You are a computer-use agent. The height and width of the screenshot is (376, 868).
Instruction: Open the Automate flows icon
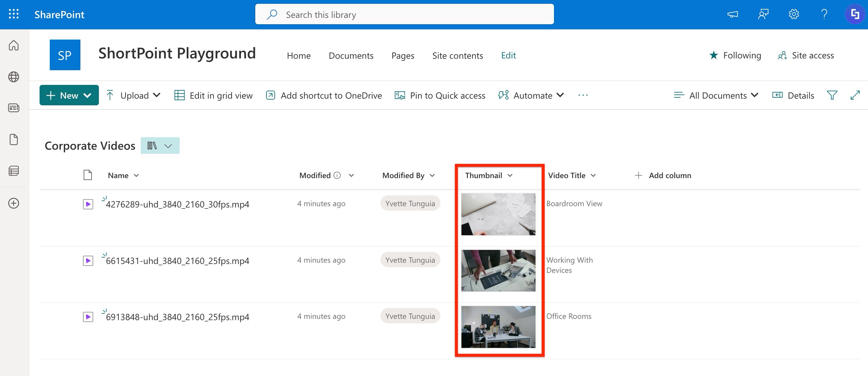click(503, 95)
